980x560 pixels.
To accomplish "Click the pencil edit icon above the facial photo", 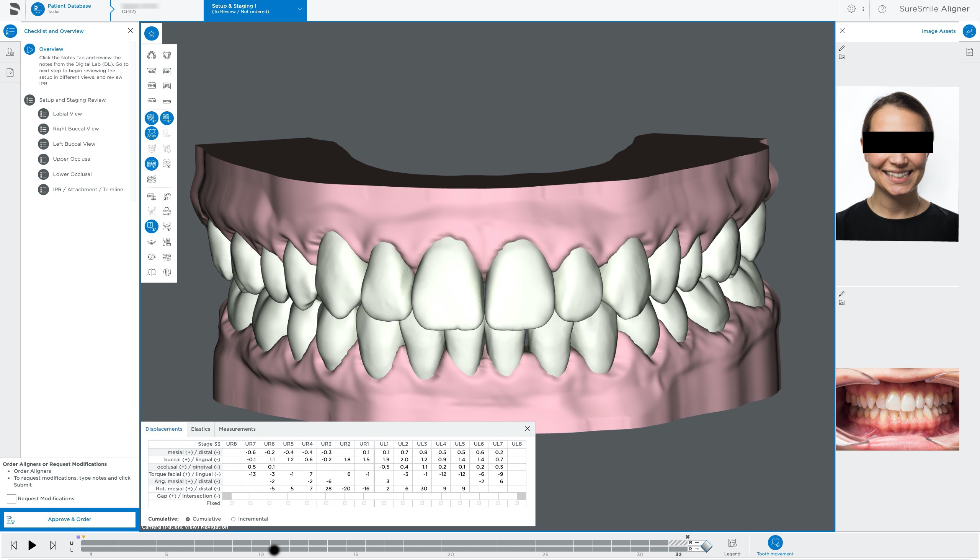I will [x=842, y=49].
